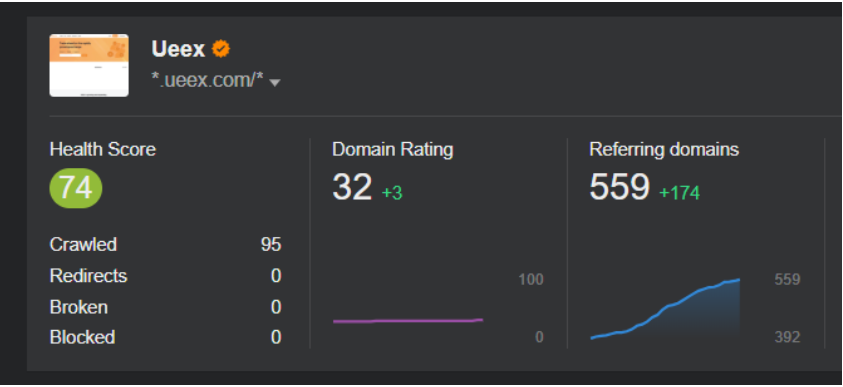Screen dimensions: 843x387
Task: Click the *.ueex.com/* domain text
Action: point(208,81)
